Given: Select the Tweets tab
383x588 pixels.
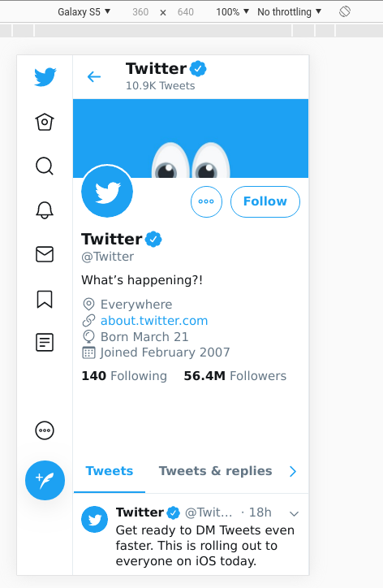Looking at the screenshot, I should point(110,471).
